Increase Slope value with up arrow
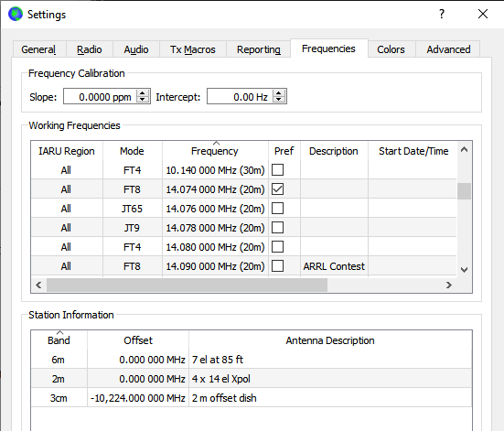This screenshot has height=431, width=504. coord(143,93)
